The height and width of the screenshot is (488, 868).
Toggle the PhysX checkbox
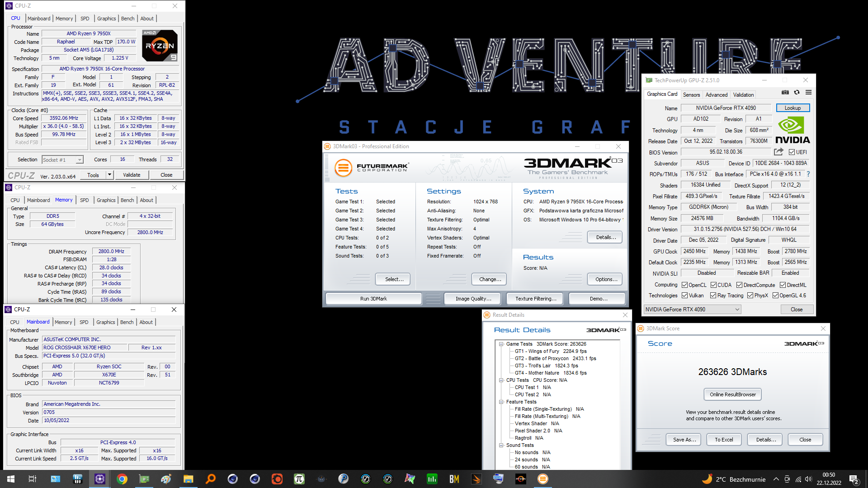[750, 296]
